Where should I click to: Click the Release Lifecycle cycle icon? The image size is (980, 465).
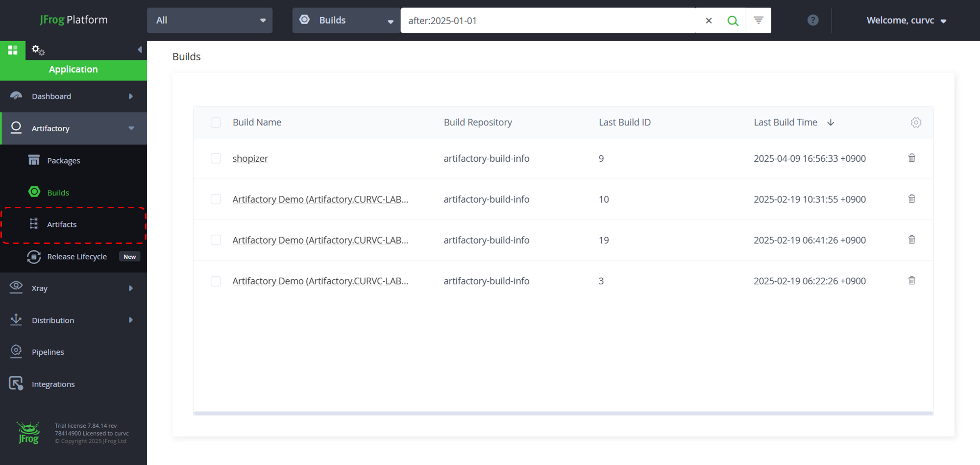(x=34, y=257)
